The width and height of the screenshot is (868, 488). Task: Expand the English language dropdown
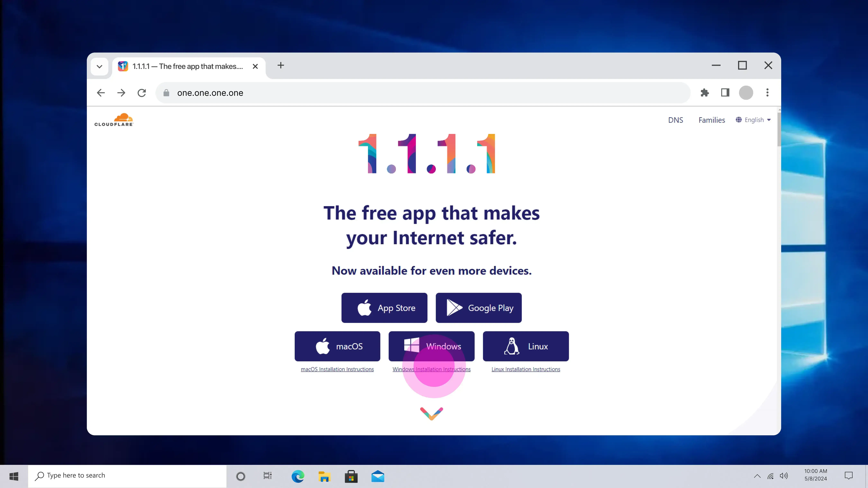coord(753,120)
